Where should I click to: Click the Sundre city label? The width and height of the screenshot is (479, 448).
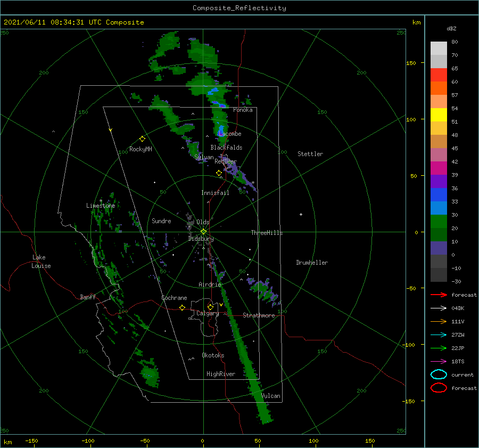tap(161, 221)
